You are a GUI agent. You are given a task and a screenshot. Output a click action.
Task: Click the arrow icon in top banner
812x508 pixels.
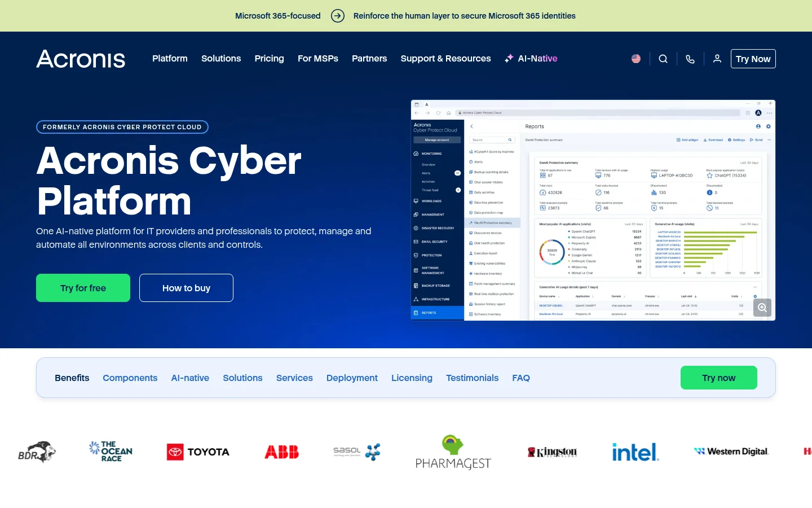click(x=338, y=16)
